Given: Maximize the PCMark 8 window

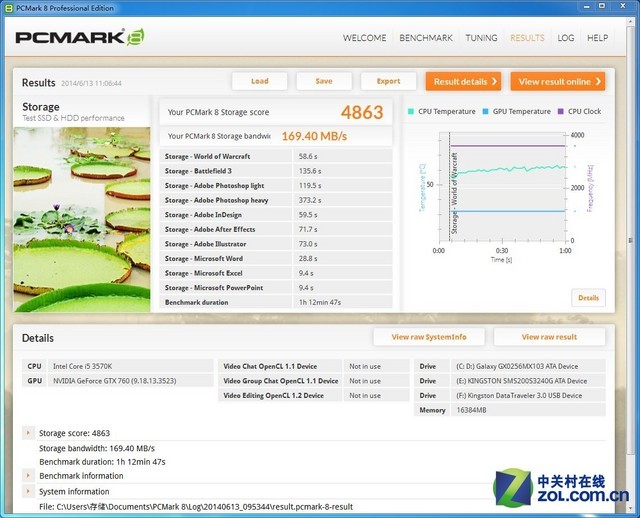Looking at the screenshot, I should 602,7.
